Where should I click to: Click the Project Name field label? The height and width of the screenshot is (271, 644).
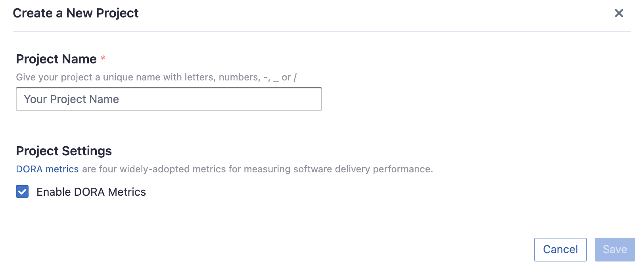[x=56, y=59]
